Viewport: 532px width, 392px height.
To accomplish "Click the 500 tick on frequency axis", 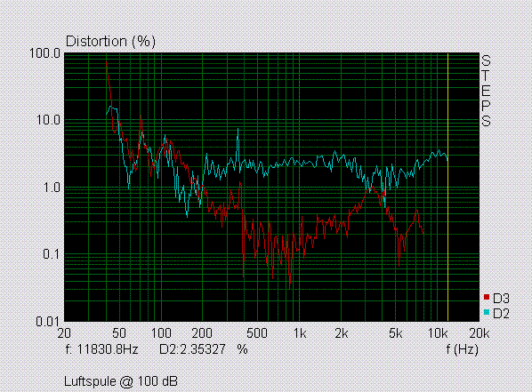I will click(257, 333).
